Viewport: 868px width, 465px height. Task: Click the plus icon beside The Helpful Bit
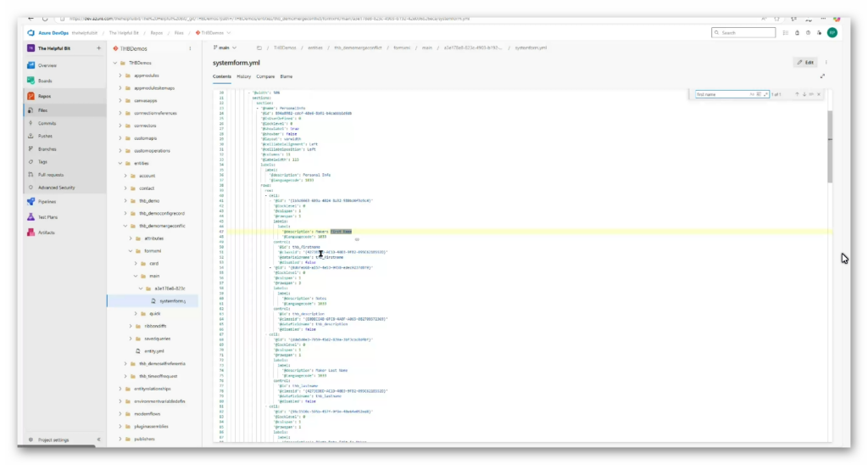point(98,48)
